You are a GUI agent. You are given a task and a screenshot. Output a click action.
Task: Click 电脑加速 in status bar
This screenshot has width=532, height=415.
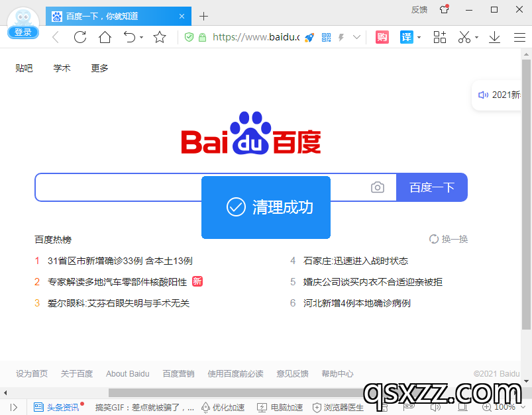[280, 407]
